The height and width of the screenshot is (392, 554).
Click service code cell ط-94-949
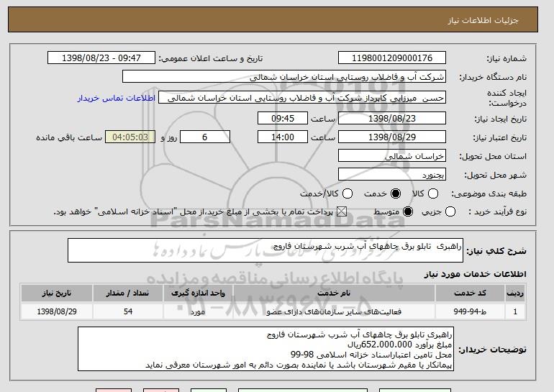click(470, 311)
